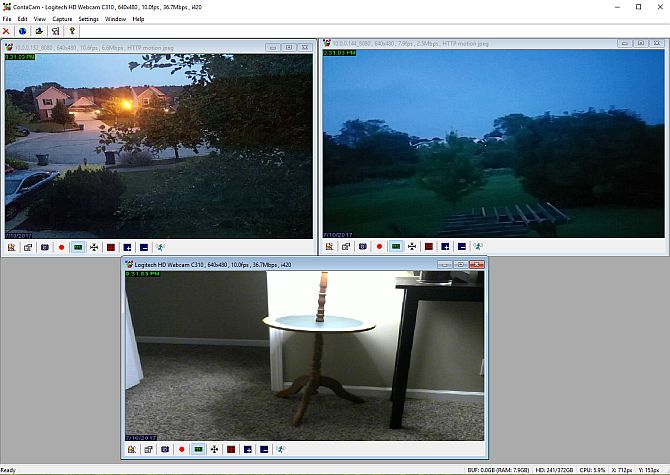
Task: Click the help question mark toolbar icon
Action: [72, 31]
